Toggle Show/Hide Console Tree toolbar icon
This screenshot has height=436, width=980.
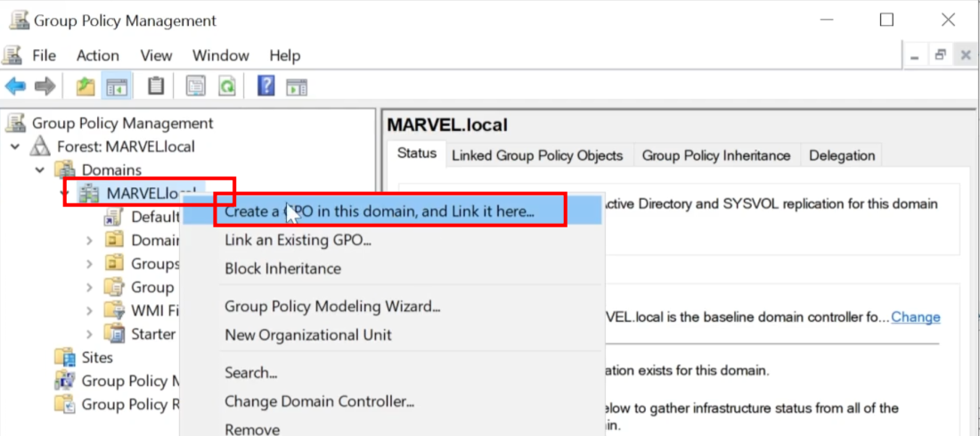116,86
